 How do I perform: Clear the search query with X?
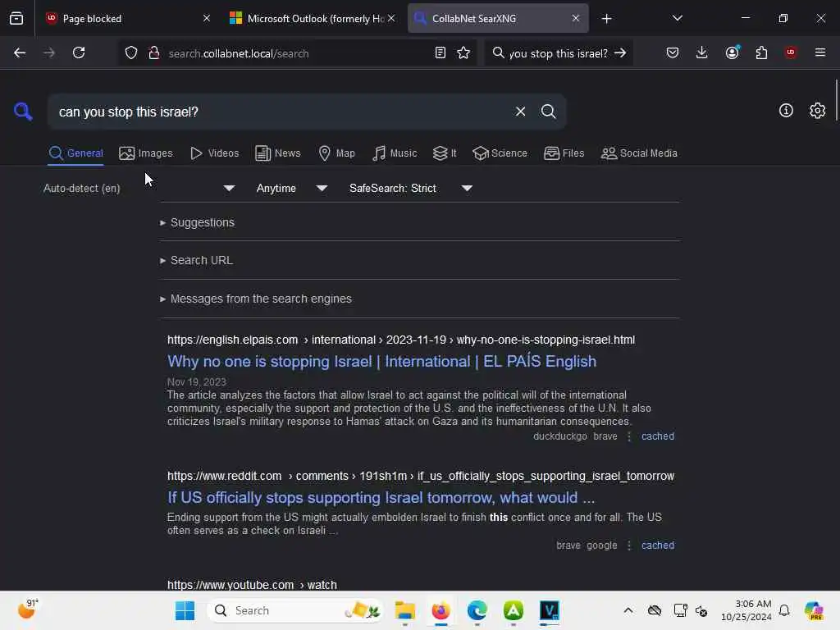[520, 112]
